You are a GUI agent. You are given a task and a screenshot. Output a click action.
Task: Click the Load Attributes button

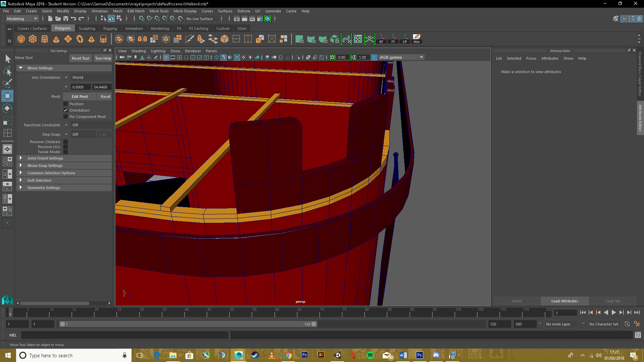coord(565,301)
